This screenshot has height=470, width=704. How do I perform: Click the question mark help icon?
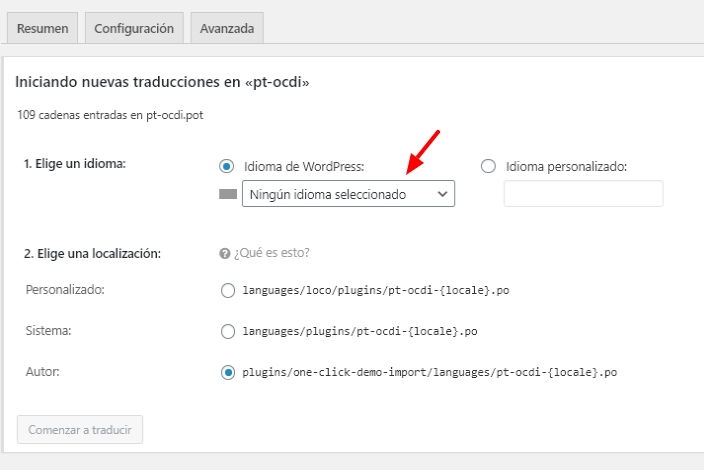pyautogui.click(x=224, y=254)
